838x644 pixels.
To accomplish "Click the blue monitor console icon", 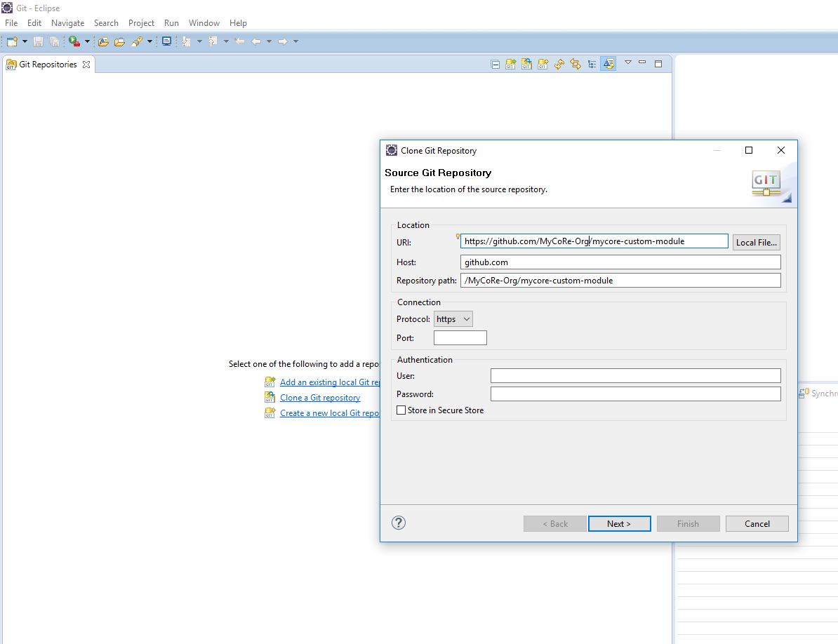I will point(167,41).
